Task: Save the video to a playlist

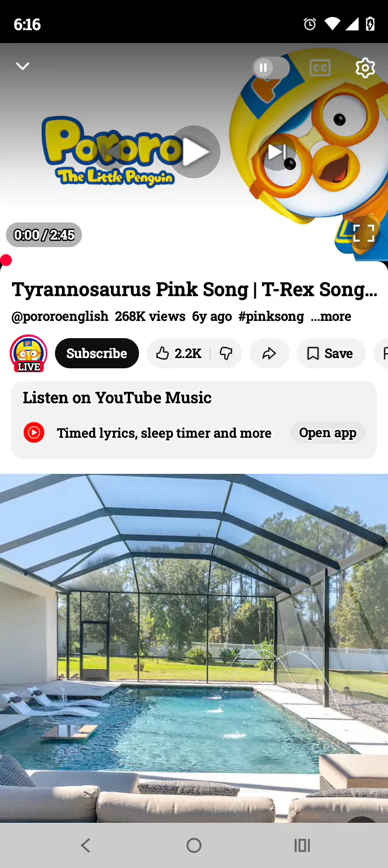Action: pos(331,353)
